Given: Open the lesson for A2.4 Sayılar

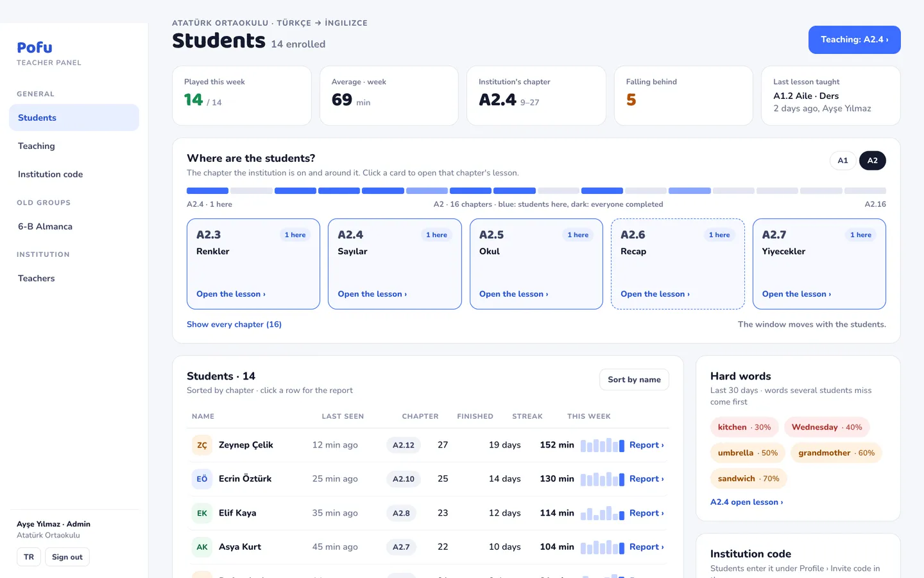Looking at the screenshot, I should click(372, 294).
